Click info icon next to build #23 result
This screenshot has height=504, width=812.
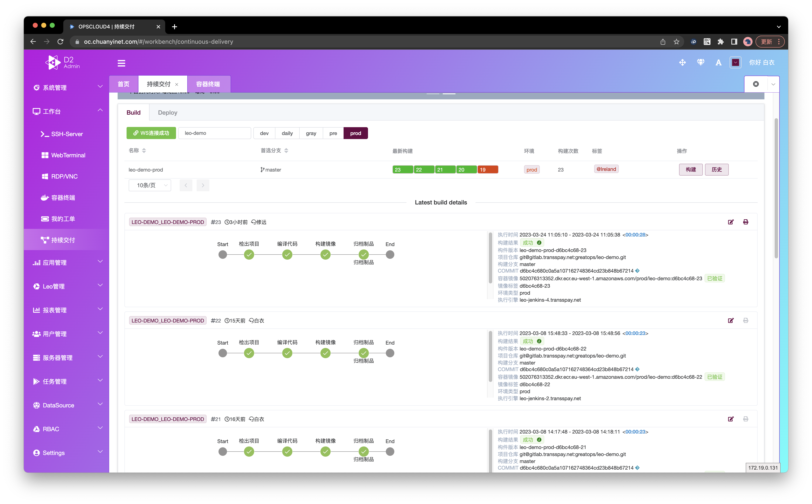(539, 243)
